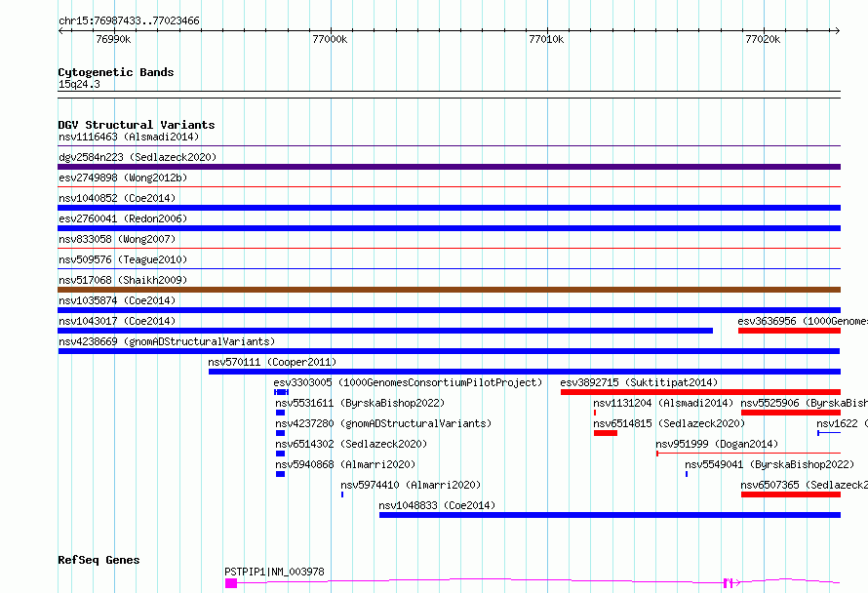Open the nsv833058 (Wong2007) variant label
This screenshot has width=868, height=593.
117,239
